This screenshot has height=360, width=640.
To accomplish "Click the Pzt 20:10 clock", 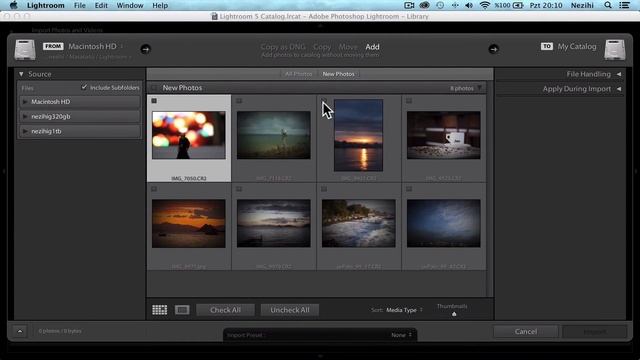I will pyautogui.click(x=546, y=5).
